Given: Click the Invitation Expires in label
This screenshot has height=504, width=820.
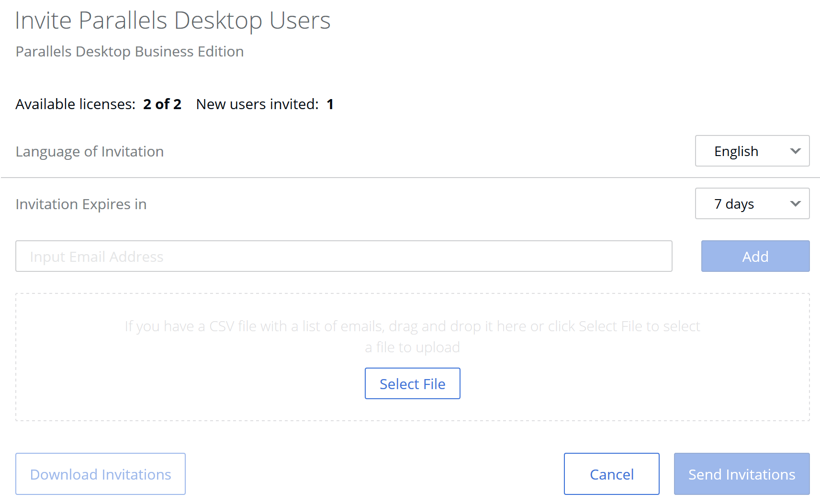Looking at the screenshot, I should (x=81, y=204).
